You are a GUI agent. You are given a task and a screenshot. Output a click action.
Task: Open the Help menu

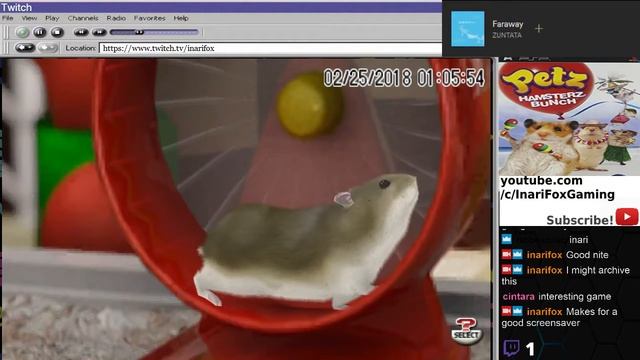pos(181,18)
